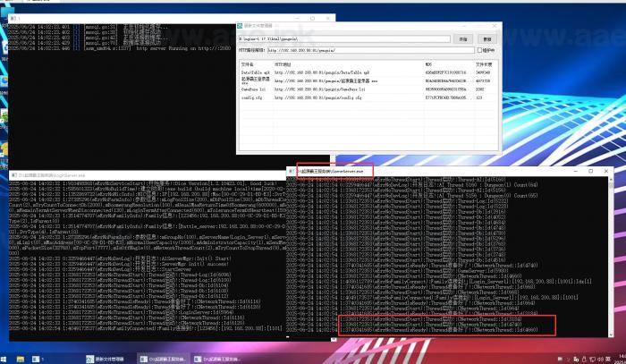Click the top-left console window's title icon

(13, 19)
